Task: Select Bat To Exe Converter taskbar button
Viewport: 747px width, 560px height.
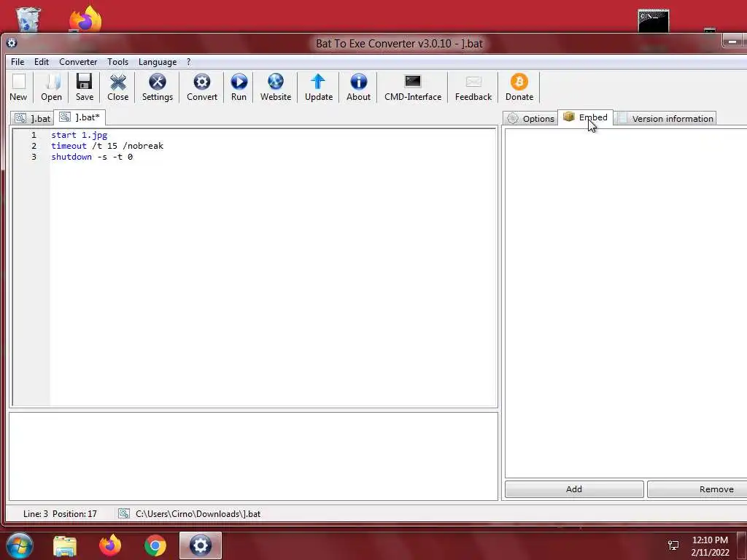Action: point(201,545)
